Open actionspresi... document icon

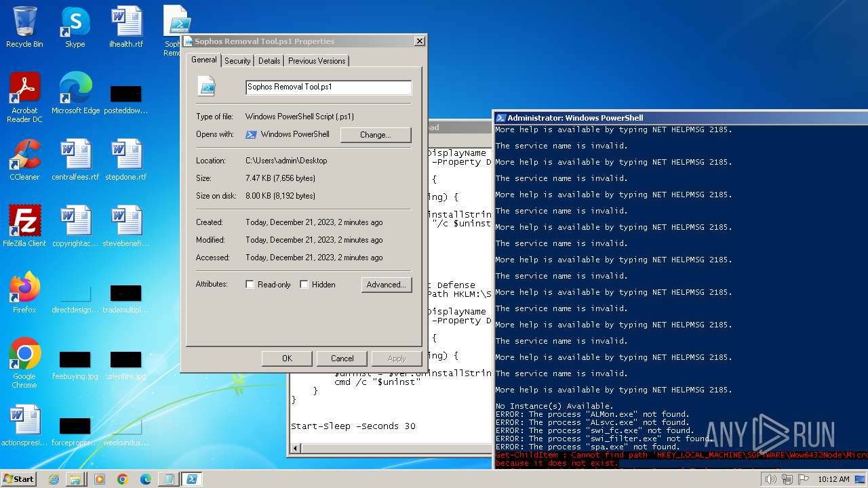point(24,426)
